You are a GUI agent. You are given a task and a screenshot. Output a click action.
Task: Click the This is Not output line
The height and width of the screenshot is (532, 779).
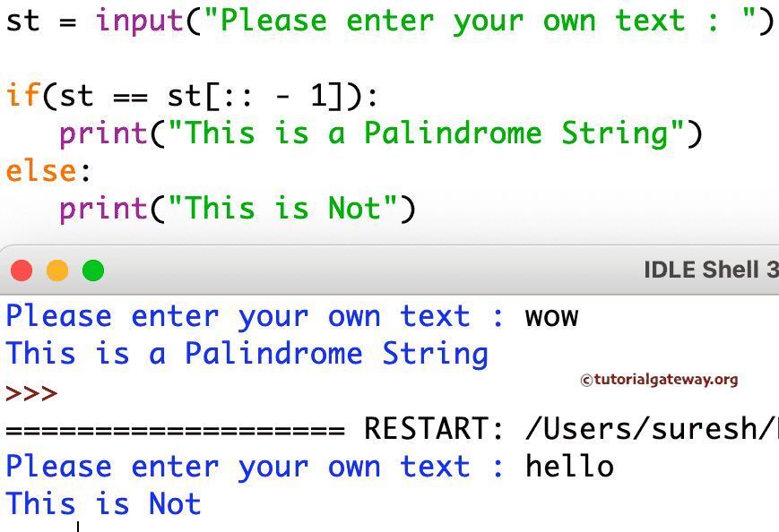102,503
